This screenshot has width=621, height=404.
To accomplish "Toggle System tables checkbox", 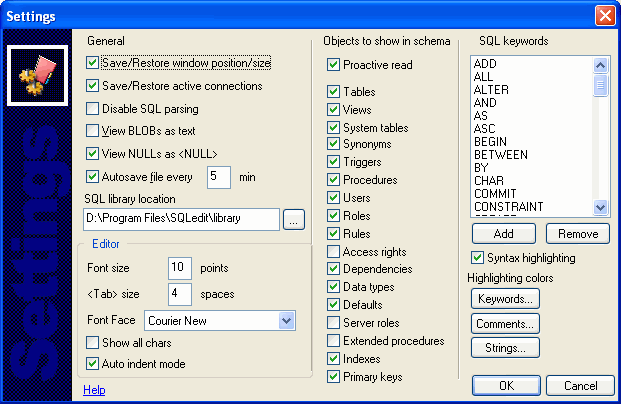I will [333, 128].
